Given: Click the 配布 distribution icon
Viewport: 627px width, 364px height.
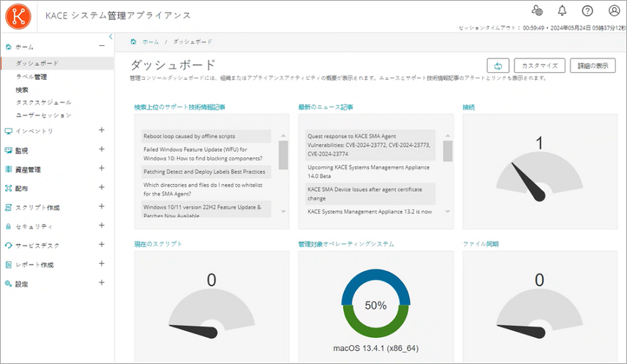Looking at the screenshot, I should (x=8, y=188).
